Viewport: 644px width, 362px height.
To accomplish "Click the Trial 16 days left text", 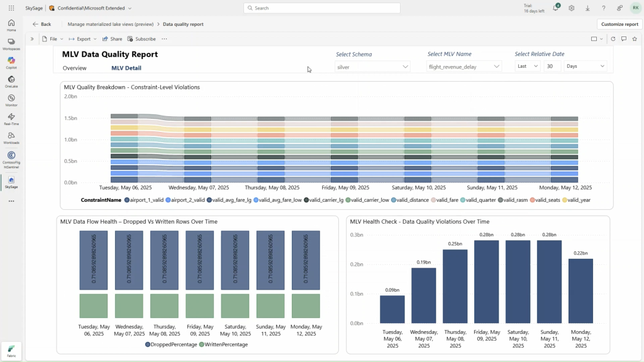I will pyautogui.click(x=534, y=8).
